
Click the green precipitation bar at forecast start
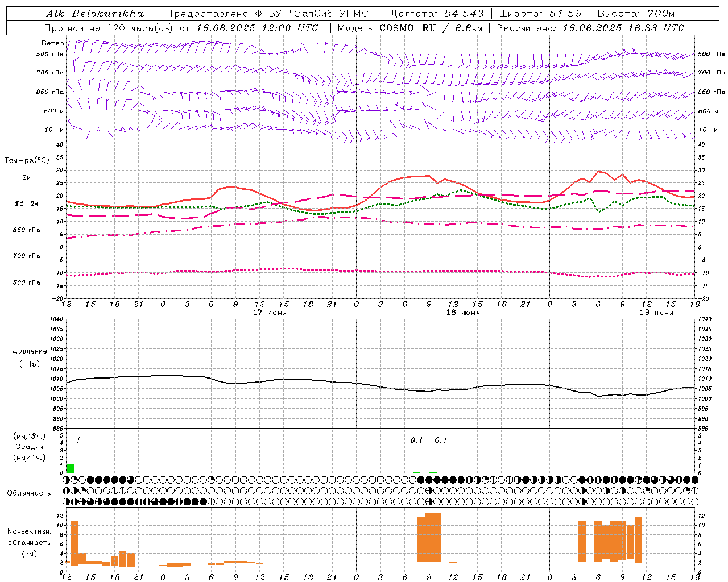coord(70,468)
